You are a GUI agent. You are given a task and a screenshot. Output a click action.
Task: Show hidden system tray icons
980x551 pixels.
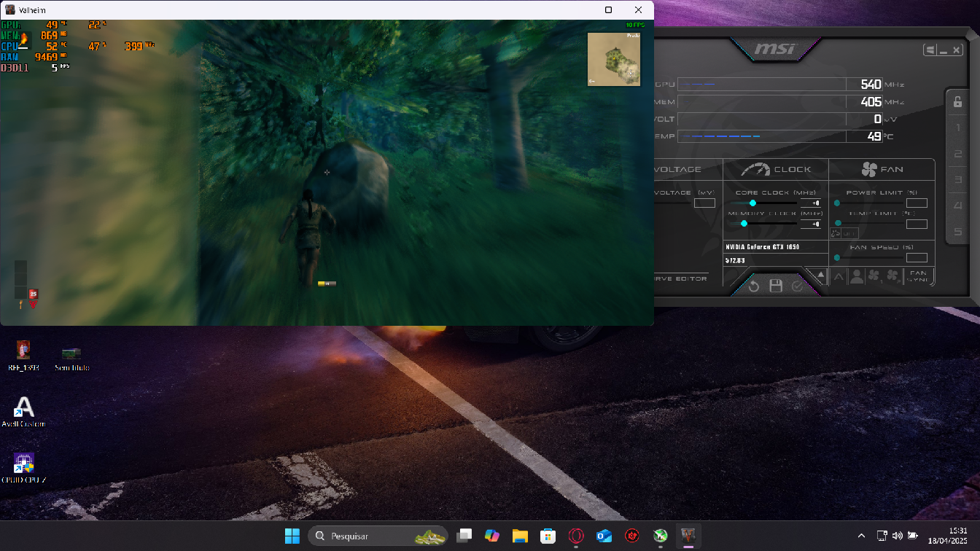[x=861, y=536]
